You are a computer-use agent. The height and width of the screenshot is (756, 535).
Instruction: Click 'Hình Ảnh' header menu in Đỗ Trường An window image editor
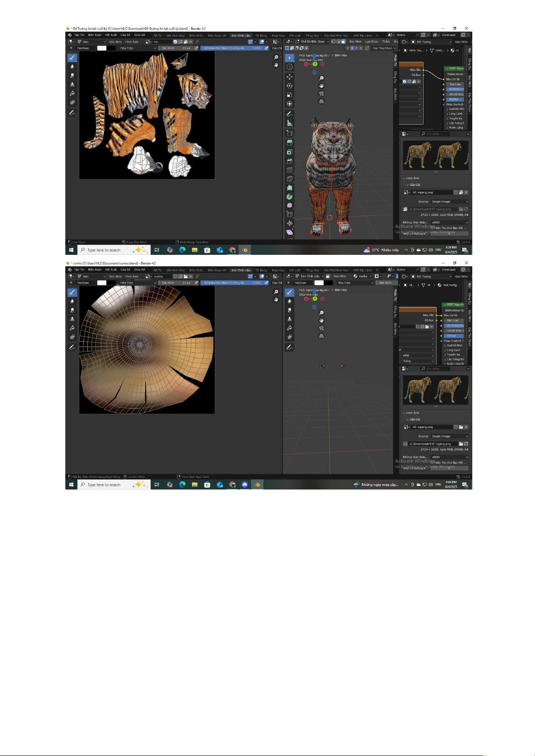(132, 42)
